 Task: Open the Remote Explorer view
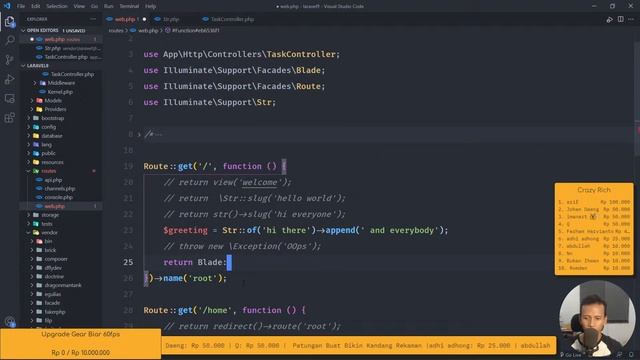pyautogui.click(x=9, y=98)
